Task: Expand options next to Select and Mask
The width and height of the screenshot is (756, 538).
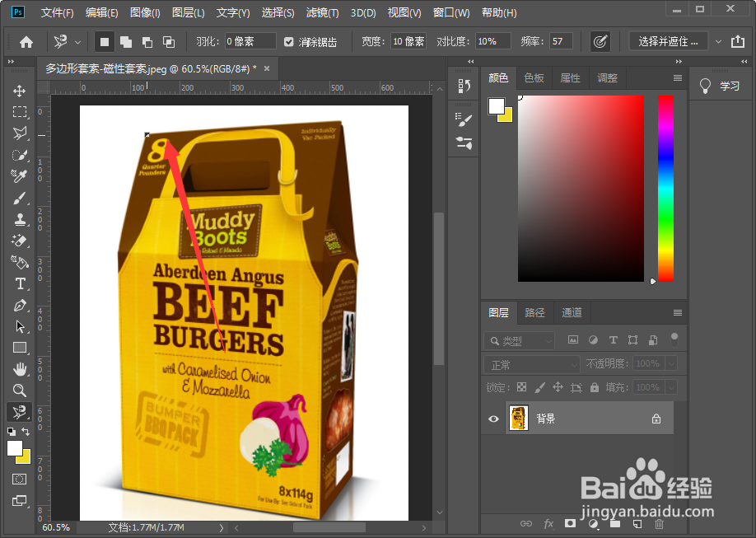Action: [x=718, y=42]
